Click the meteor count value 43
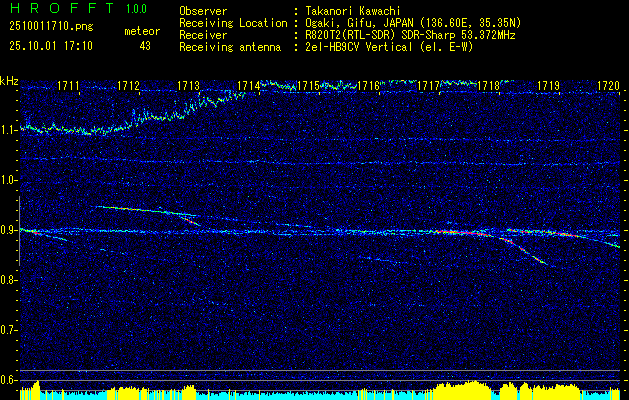Screen dimensions: 629x400 click(145, 45)
